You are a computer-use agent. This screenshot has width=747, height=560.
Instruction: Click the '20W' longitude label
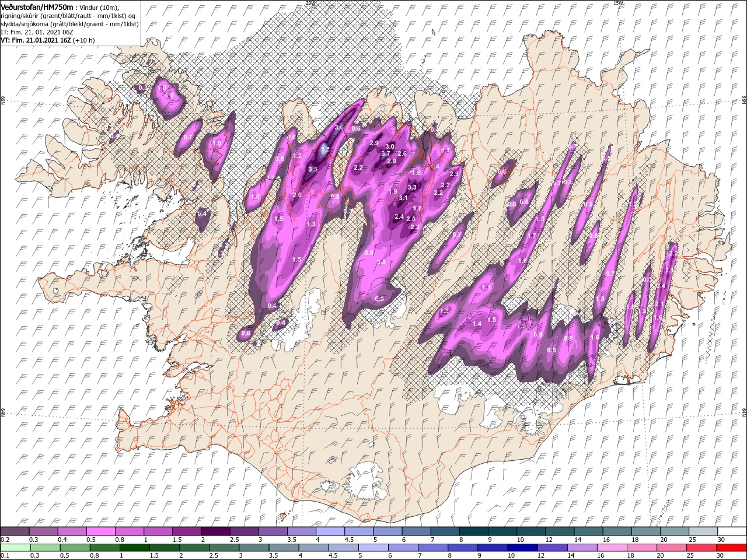(x=310, y=3)
